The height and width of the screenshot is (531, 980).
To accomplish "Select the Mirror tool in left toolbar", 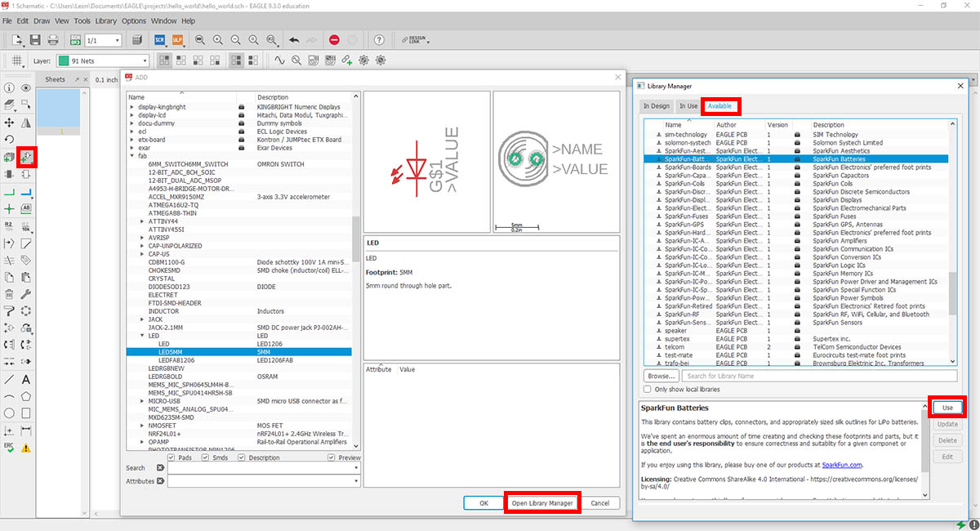I will [x=26, y=123].
